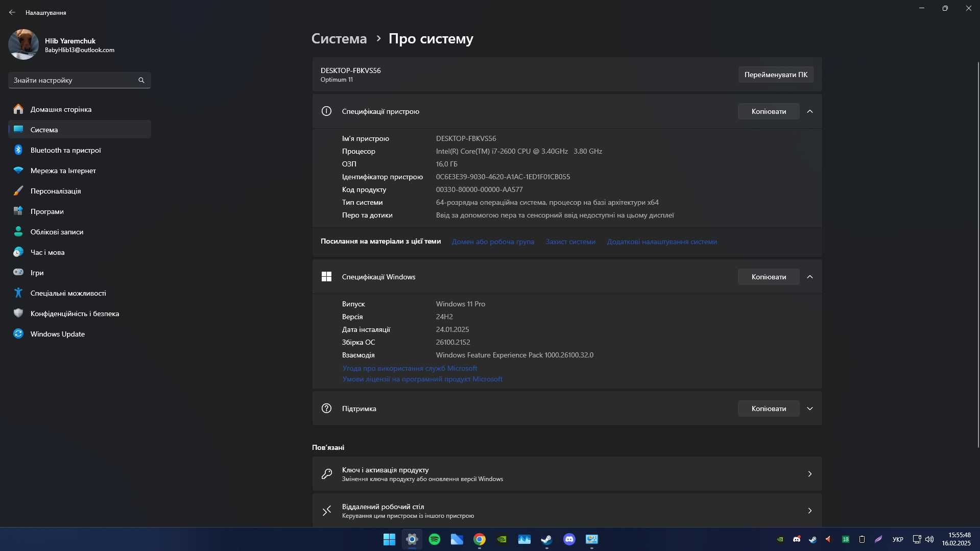The width and height of the screenshot is (980, 551).
Task: Click Discord tray icon
Action: [x=796, y=539]
